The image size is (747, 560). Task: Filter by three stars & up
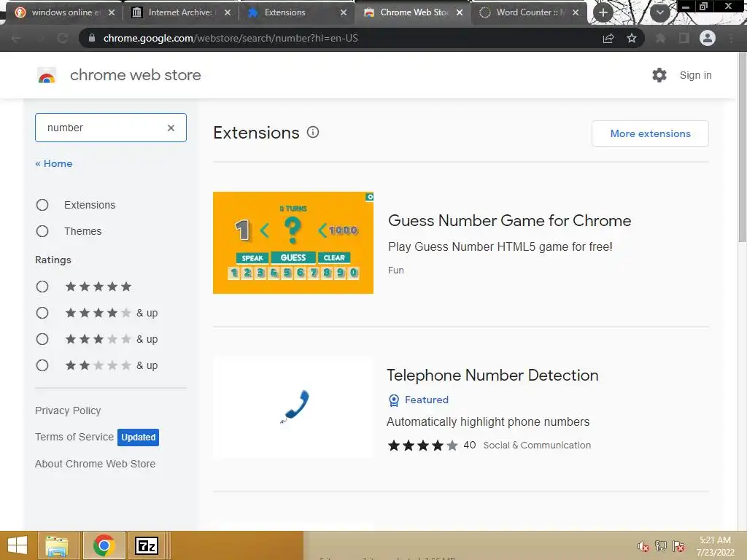[42, 339]
